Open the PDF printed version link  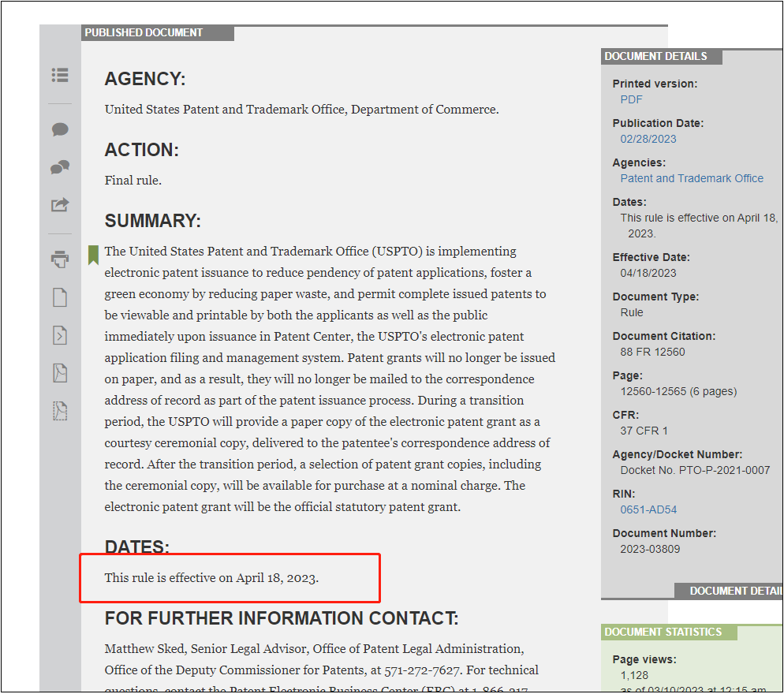[631, 99]
